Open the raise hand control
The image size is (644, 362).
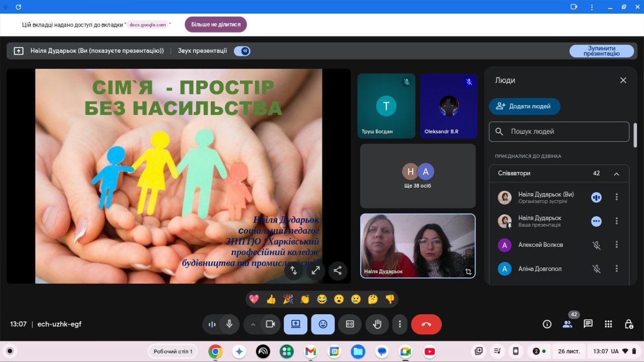point(377,324)
